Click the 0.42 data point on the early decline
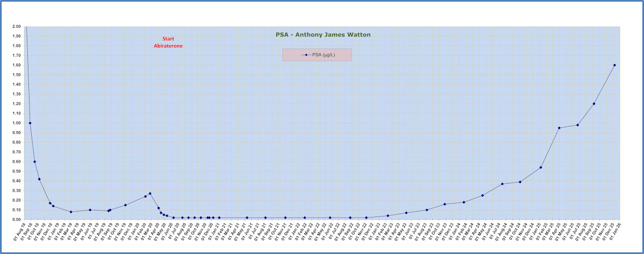Image resolution: width=644 pixels, height=254 pixels. point(39,179)
